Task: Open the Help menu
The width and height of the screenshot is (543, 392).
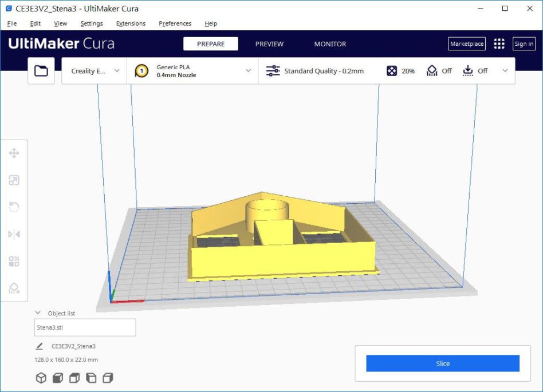Action: [211, 23]
